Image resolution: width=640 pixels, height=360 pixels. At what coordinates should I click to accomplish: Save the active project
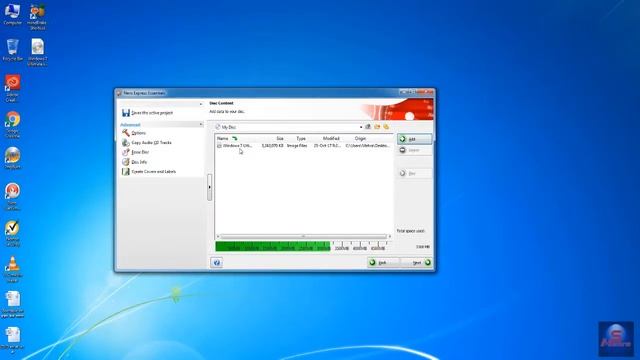click(x=147, y=113)
